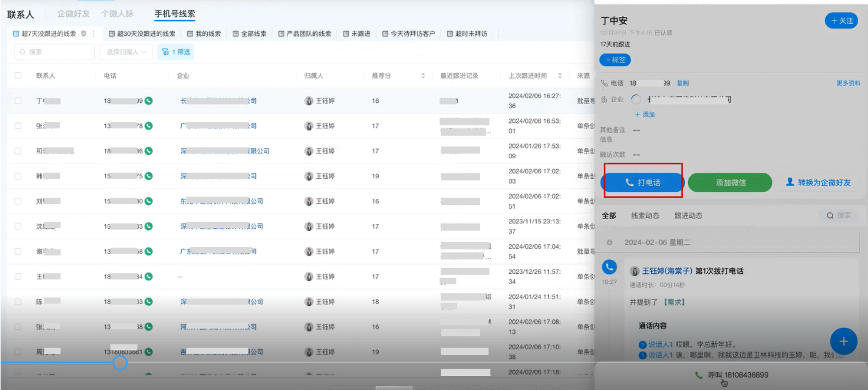Collapse the 2024-02-06 星期二 date group

pos(610,242)
